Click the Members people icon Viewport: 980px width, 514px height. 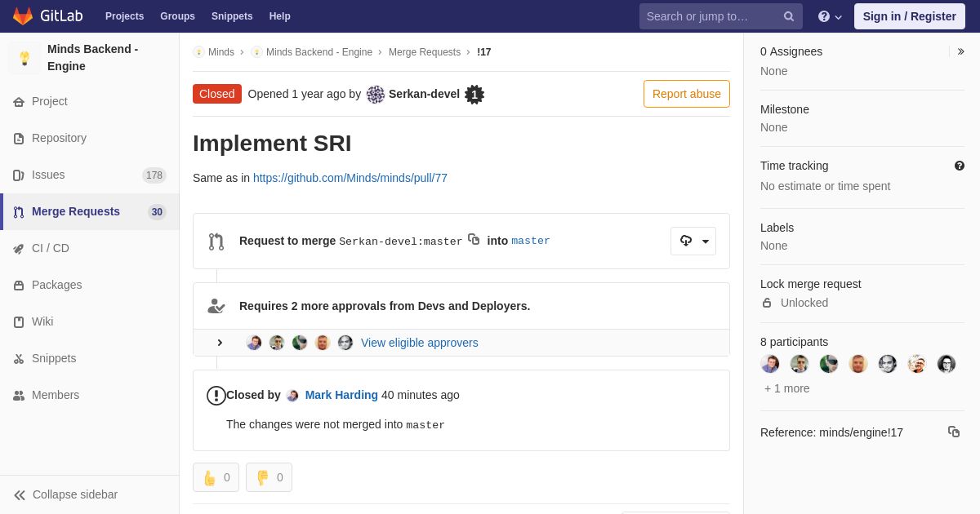[x=19, y=396]
